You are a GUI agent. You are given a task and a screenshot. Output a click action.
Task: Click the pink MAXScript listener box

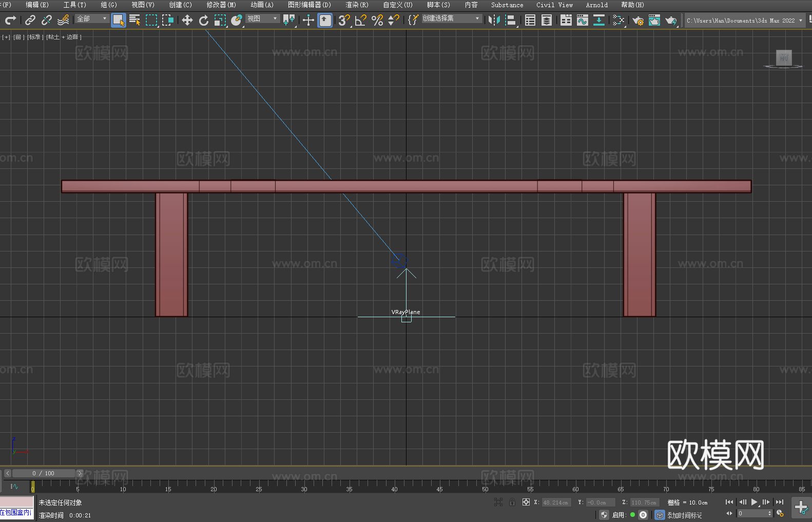pos(17,502)
